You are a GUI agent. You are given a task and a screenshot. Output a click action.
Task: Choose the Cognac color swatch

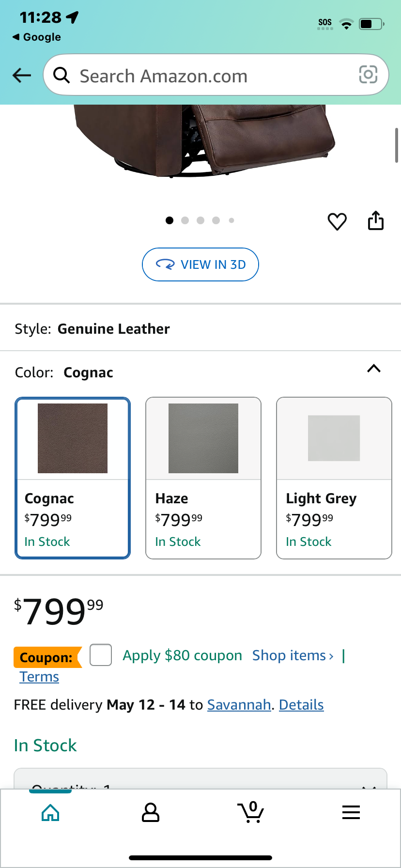pos(73,478)
